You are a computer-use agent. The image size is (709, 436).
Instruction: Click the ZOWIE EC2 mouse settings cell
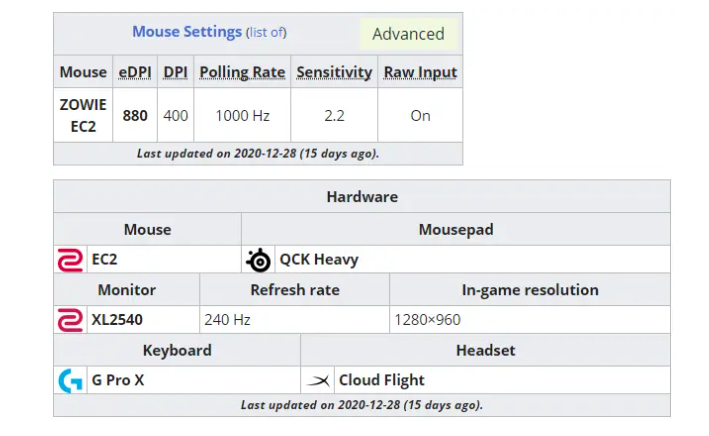(83, 115)
